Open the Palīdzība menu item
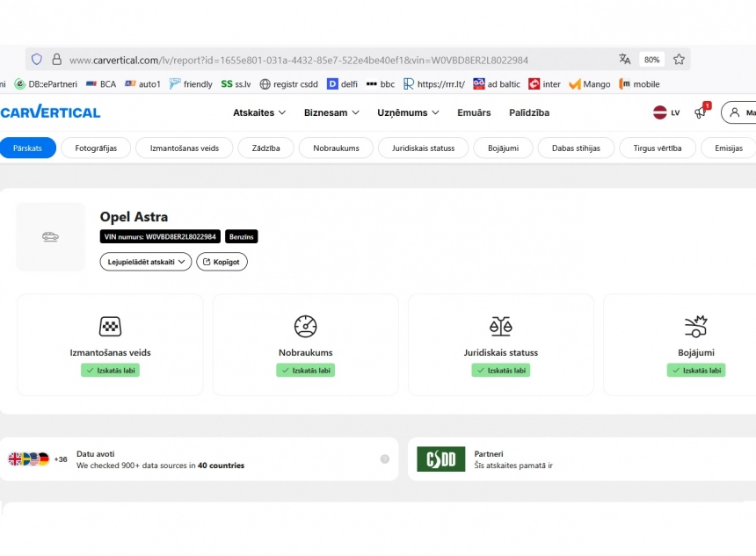Image resolution: width=756 pixels, height=556 pixels. pyautogui.click(x=529, y=112)
